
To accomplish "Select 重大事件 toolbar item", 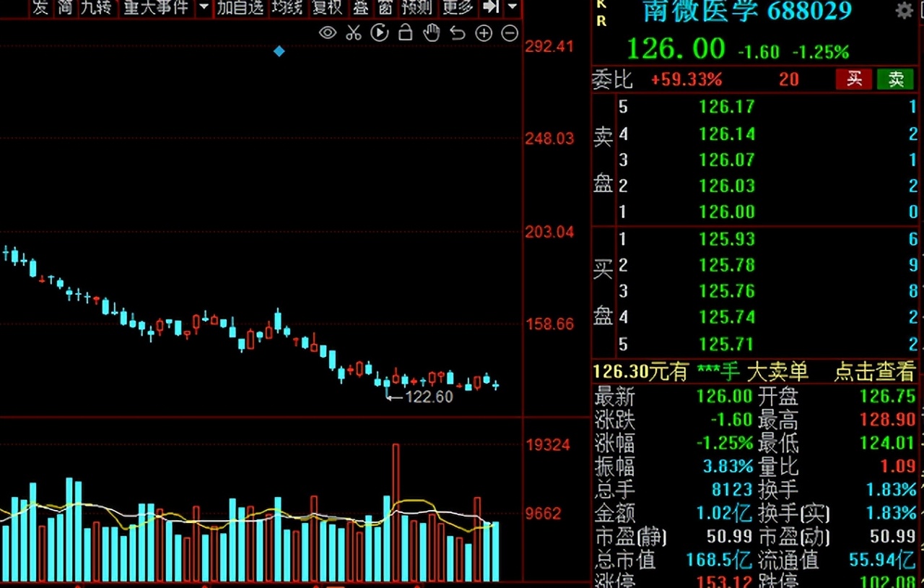I will [x=157, y=7].
